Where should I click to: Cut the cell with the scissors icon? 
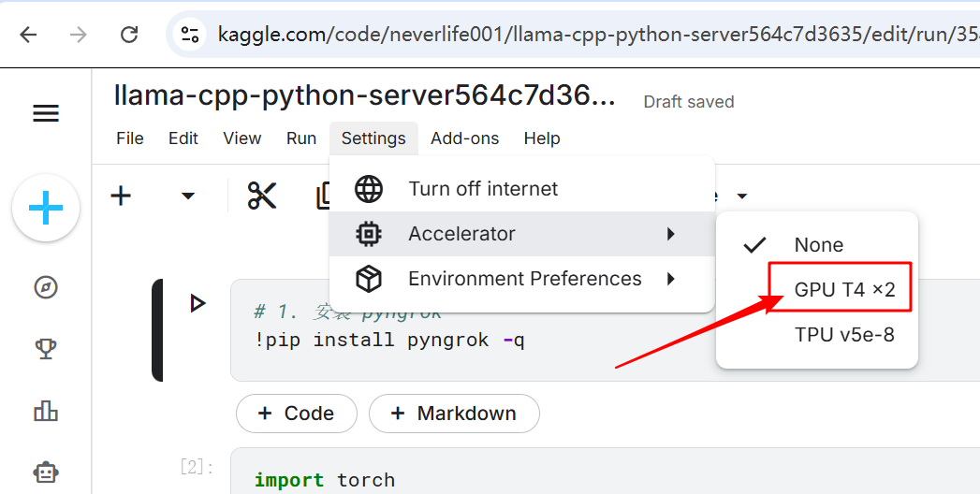(262, 196)
